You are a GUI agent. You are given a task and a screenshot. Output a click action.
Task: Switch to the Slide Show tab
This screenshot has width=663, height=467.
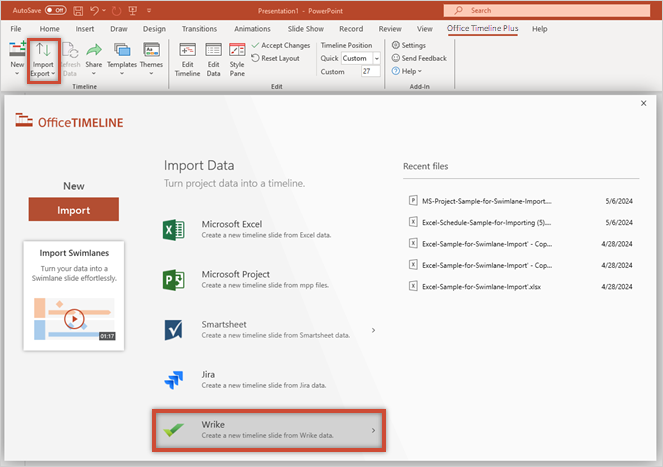(x=306, y=29)
